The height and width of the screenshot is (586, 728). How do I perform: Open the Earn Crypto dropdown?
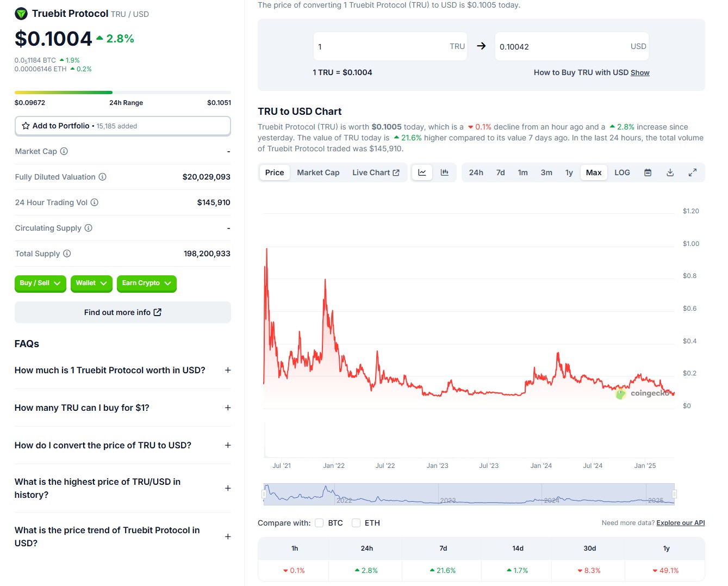[146, 283]
